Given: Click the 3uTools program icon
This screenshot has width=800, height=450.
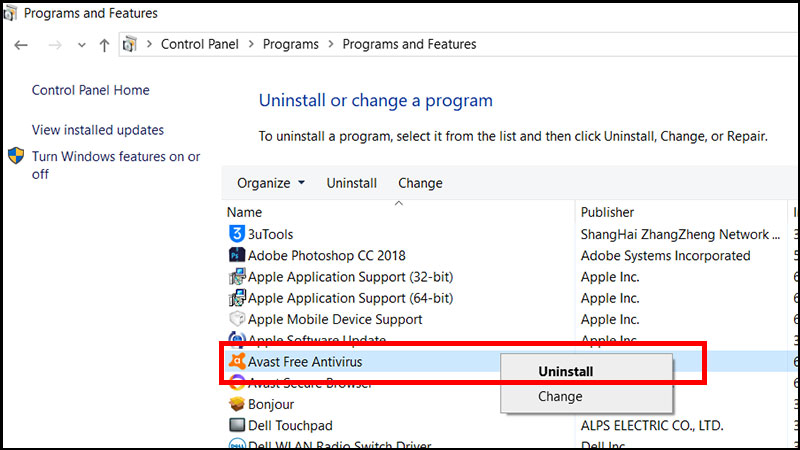Looking at the screenshot, I should [237, 234].
